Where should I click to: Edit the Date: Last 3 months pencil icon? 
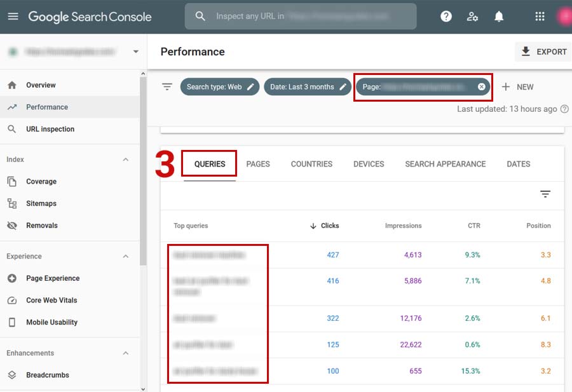(x=343, y=87)
